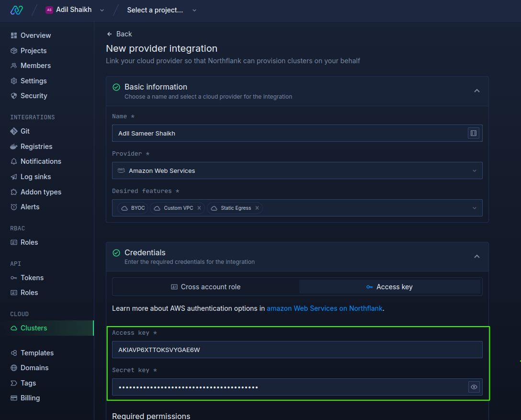521x420 pixels.
Task: Open the Select a project dropdown
Action: click(162, 10)
